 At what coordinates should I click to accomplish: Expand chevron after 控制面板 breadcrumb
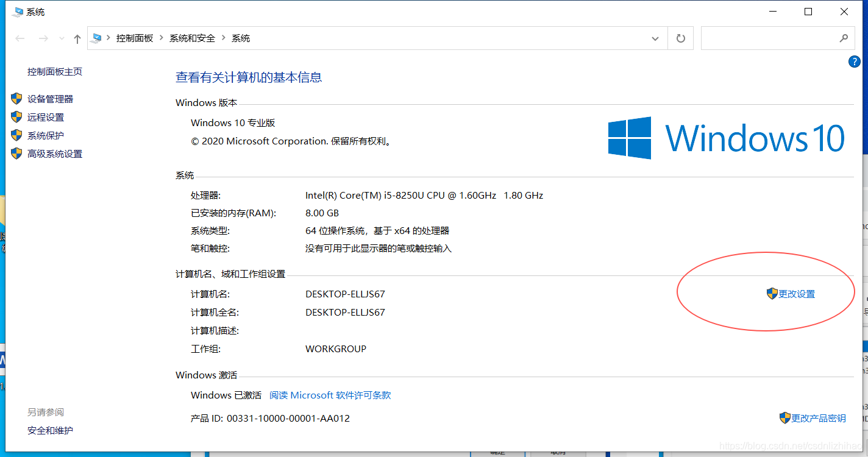click(x=162, y=38)
